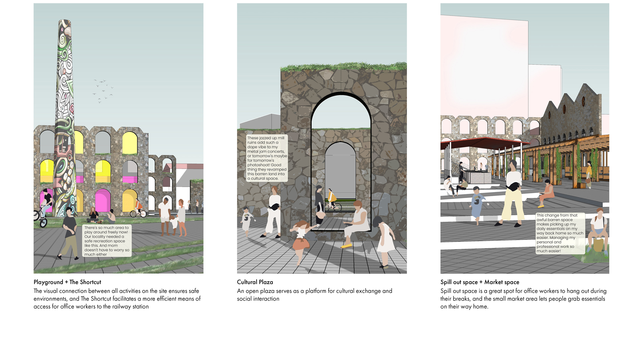This screenshot has height=345, width=644.
Task: Click the "Playground + The Shortcut" heading
Action: click(x=67, y=282)
